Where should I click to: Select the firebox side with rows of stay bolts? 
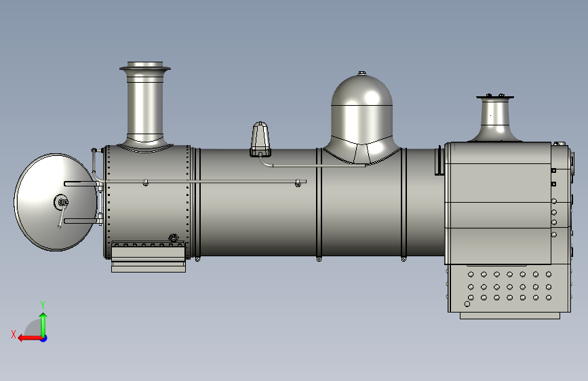pyautogui.click(x=509, y=288)
